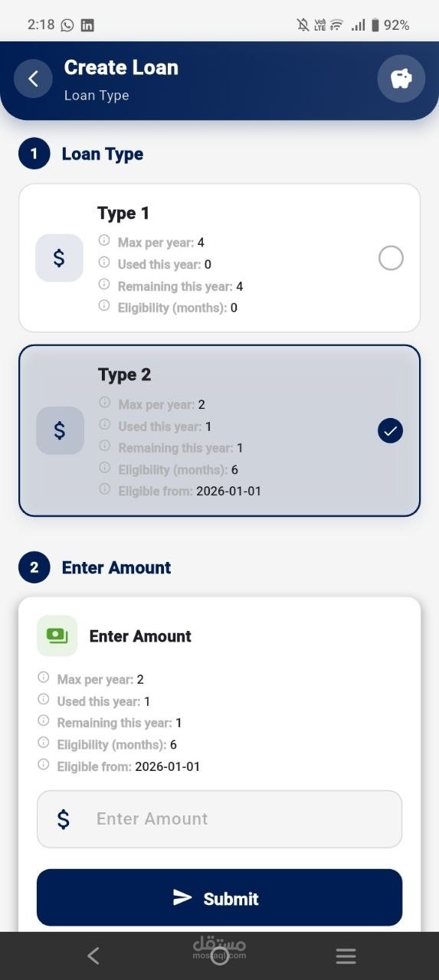The height and width of the screenshot is (980, 439).
Task: Tap the Android back navigation button
Action: pos(93,955)
